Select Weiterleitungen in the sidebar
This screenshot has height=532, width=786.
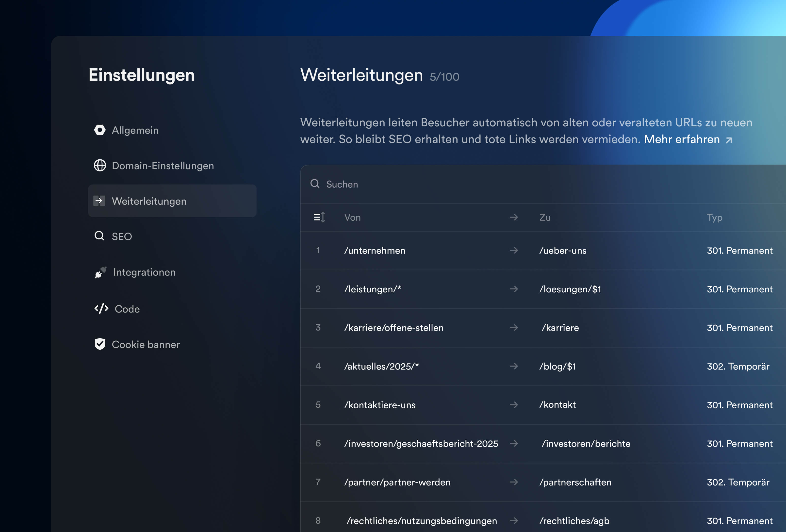click(172, 201)
